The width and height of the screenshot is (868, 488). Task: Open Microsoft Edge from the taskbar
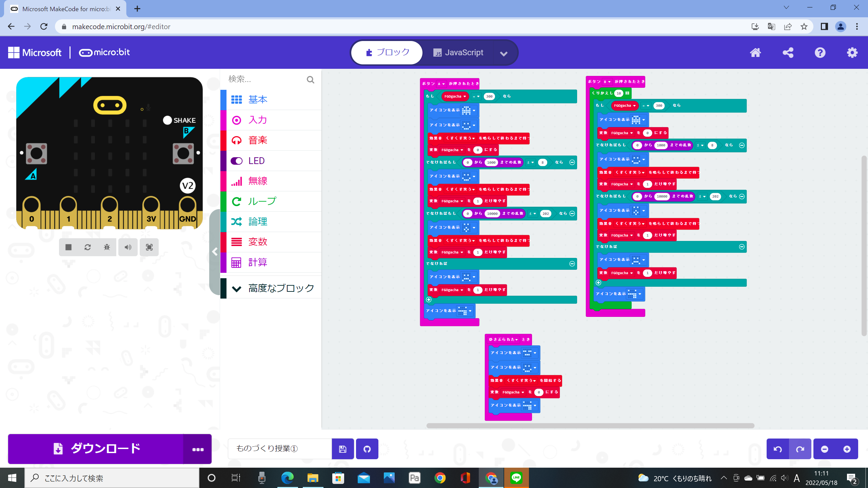(287, 478)
